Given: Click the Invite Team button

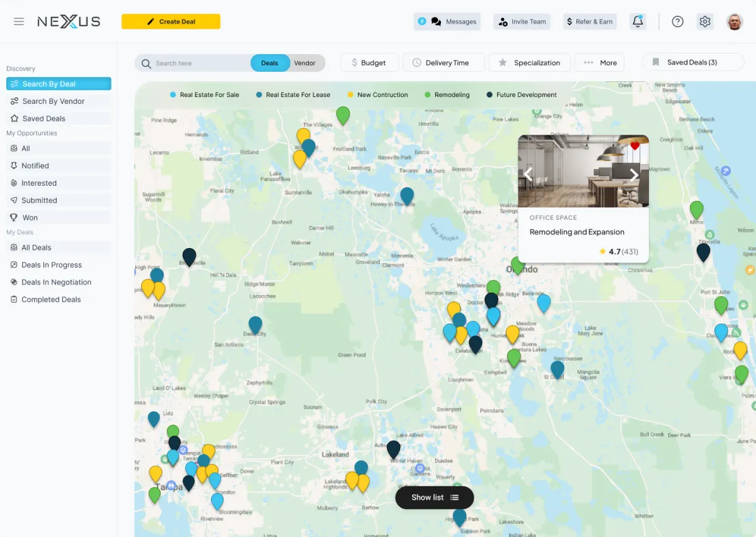Looking at the screenshot, I should (x=522, y=21).
